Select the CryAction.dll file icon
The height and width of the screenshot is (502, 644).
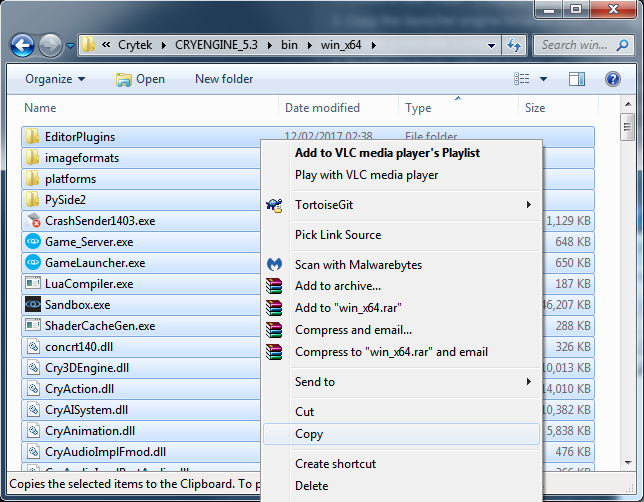click(x=33, y=388)
